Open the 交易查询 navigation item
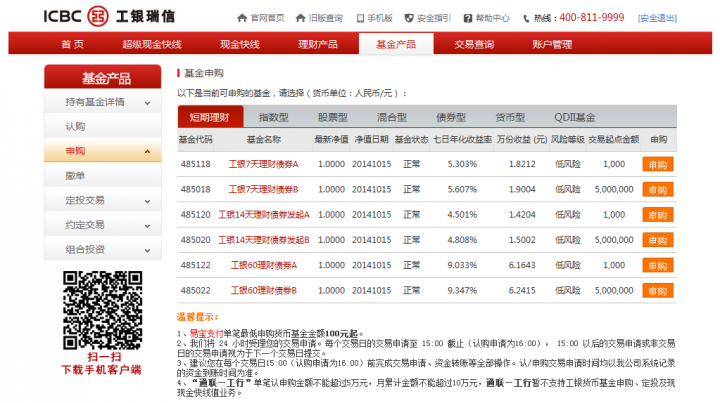 [474, 44]
